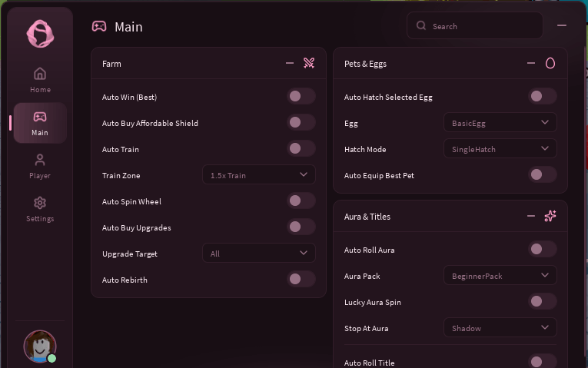Collapse the Aura & Titles section

(x=531, y=216)
